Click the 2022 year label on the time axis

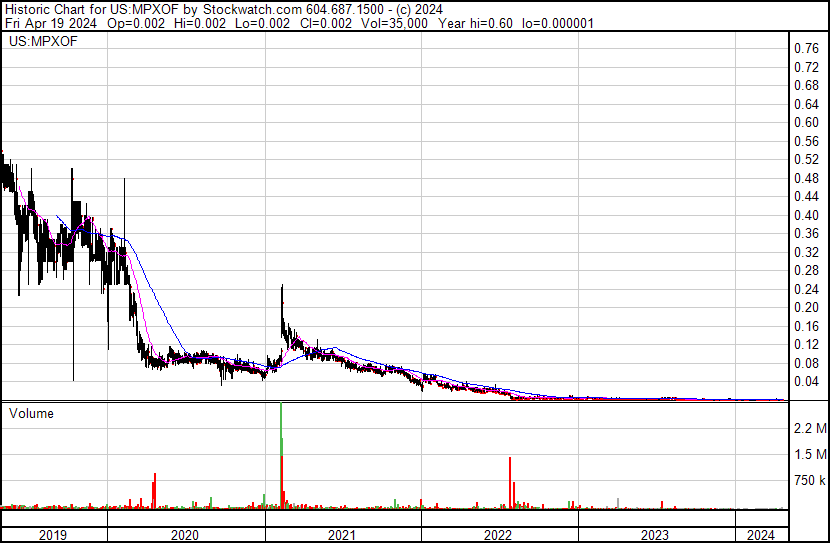(498, 535)
